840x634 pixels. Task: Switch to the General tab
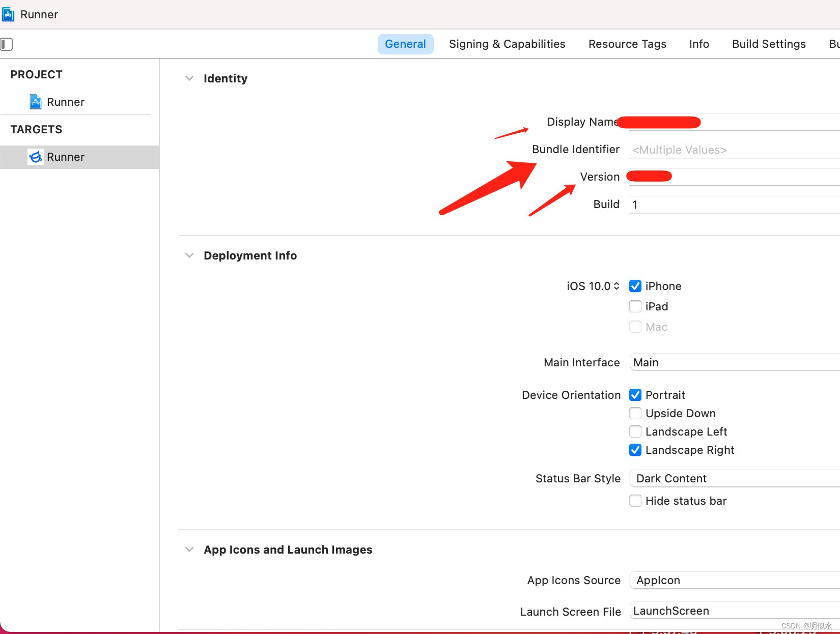pyautogui.click(x=405, y=44)
